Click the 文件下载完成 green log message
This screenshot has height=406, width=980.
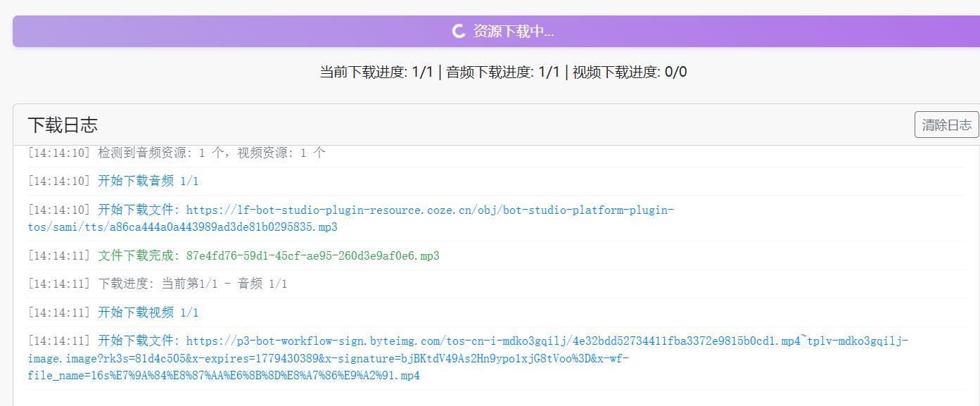tap(139, 255)
